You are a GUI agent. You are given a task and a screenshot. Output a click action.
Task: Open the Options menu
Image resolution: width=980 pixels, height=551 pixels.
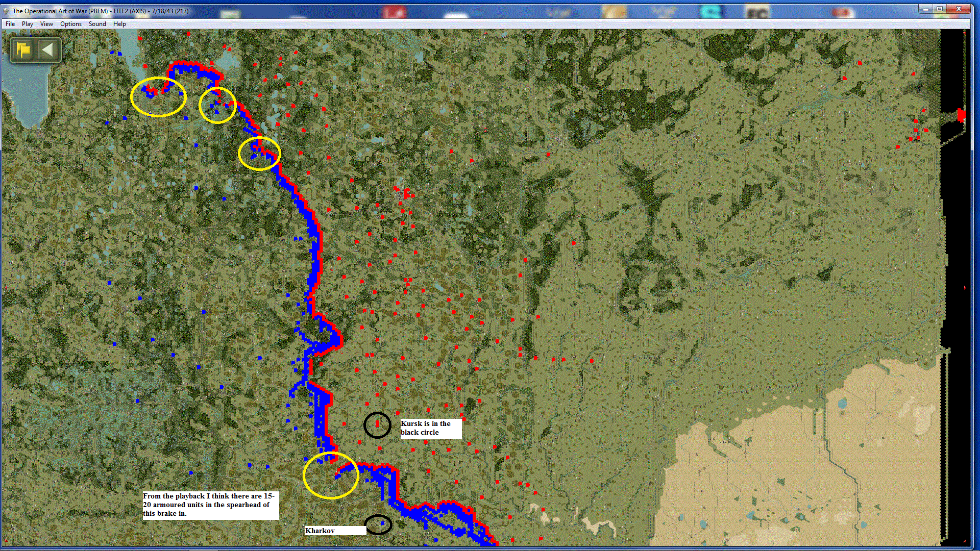coord(71,24)
